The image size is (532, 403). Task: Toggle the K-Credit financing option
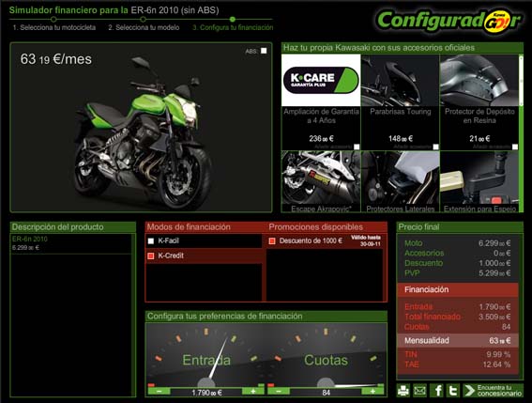click(151, 256)
